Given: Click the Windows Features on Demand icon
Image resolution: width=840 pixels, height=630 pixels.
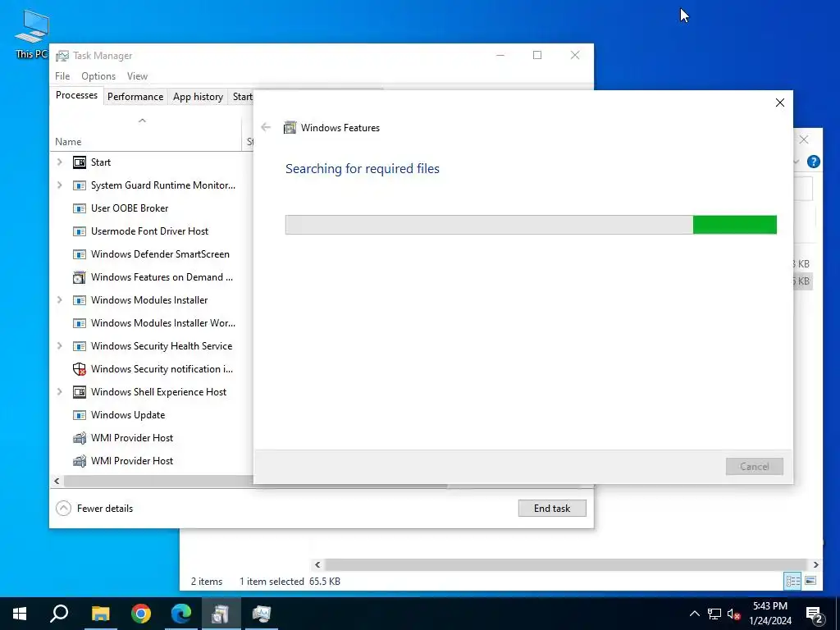Looking at the screenshot, I should tap(80, 277).
